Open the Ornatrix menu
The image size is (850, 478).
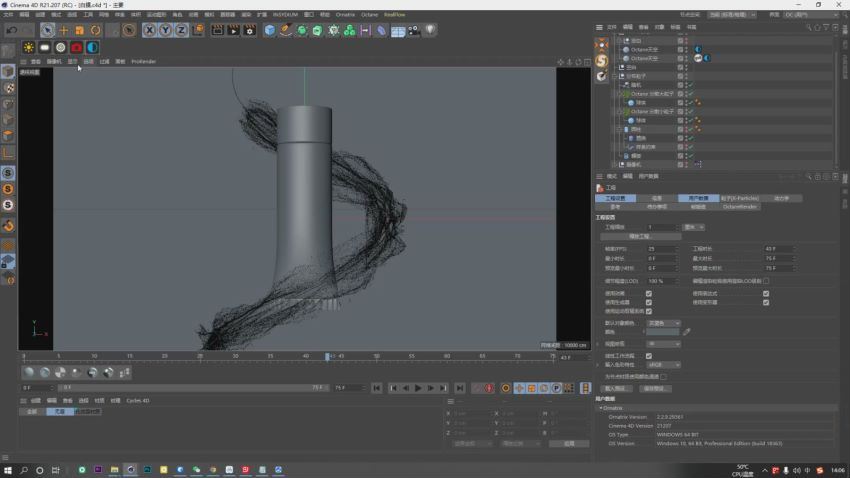tap(345, 15)
